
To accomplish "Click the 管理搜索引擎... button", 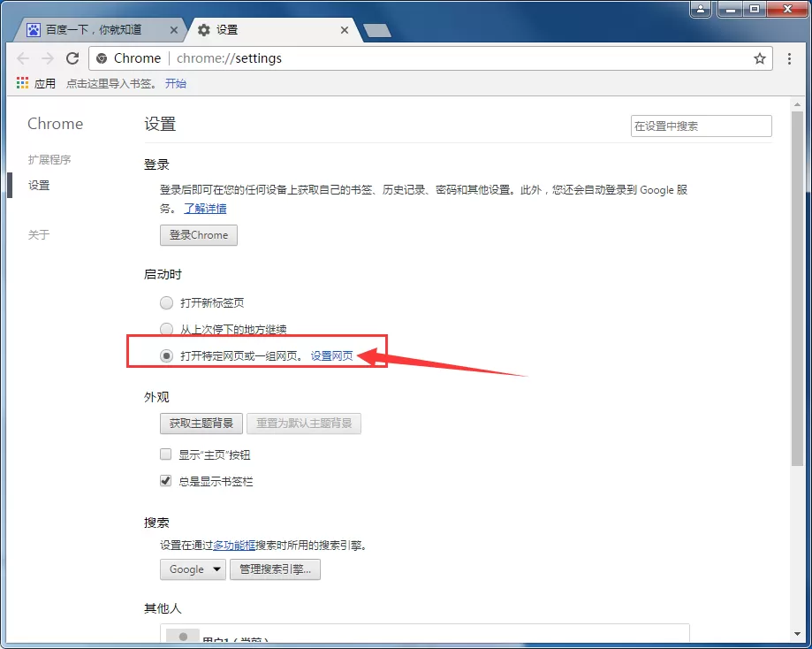I will (275, 569).
